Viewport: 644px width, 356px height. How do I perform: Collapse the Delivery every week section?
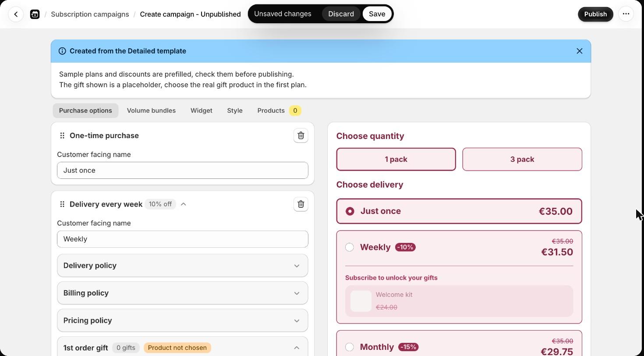pos(184,204)
